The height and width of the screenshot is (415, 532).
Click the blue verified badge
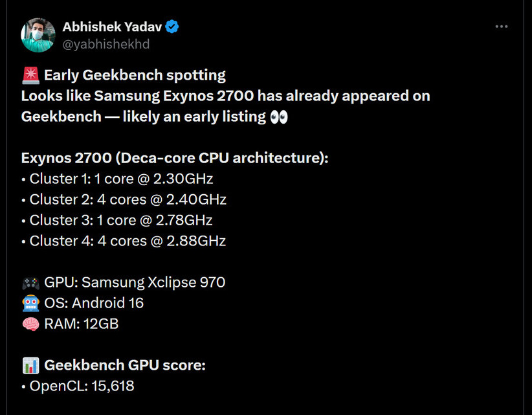(x=173, y=27)
